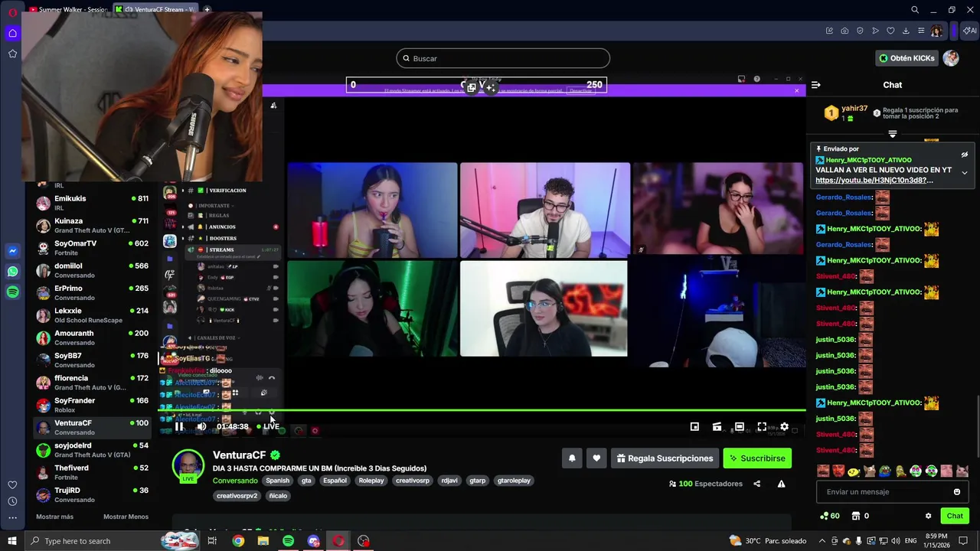Open Opera downloads icon in toolbar
The image size is (980, 551).
(906, 31)
